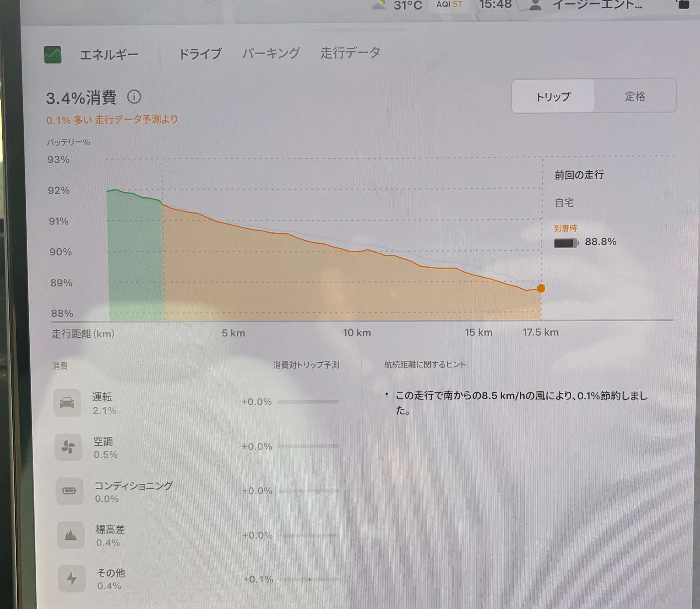Tap the 空調 0.5% consumption value
Screen dimensions: 700x609
106,455
